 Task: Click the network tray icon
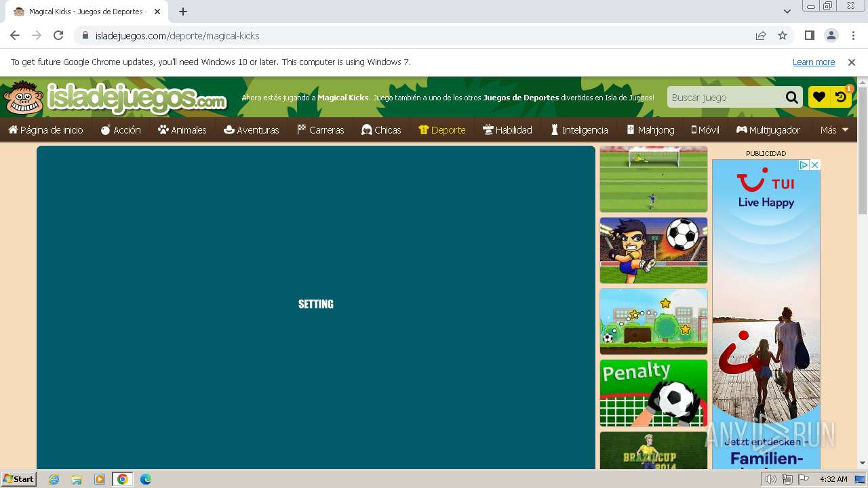pyautogui.click(x=787, y=479)
